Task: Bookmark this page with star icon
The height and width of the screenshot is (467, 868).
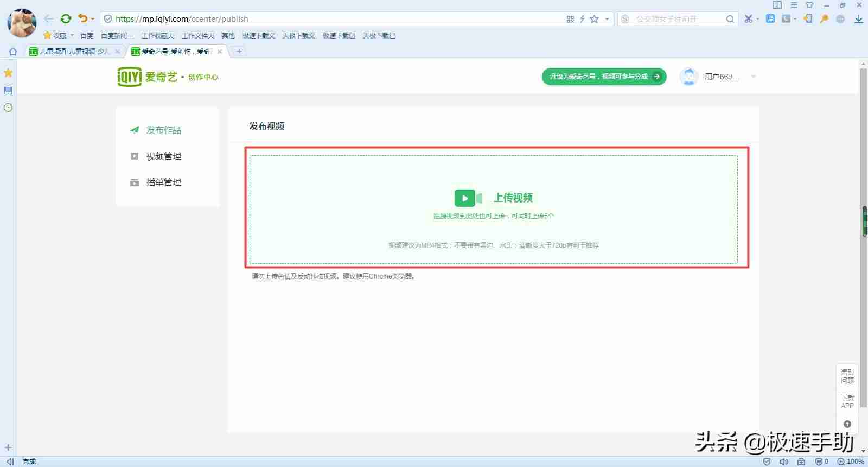Action: tap(595, 19)
